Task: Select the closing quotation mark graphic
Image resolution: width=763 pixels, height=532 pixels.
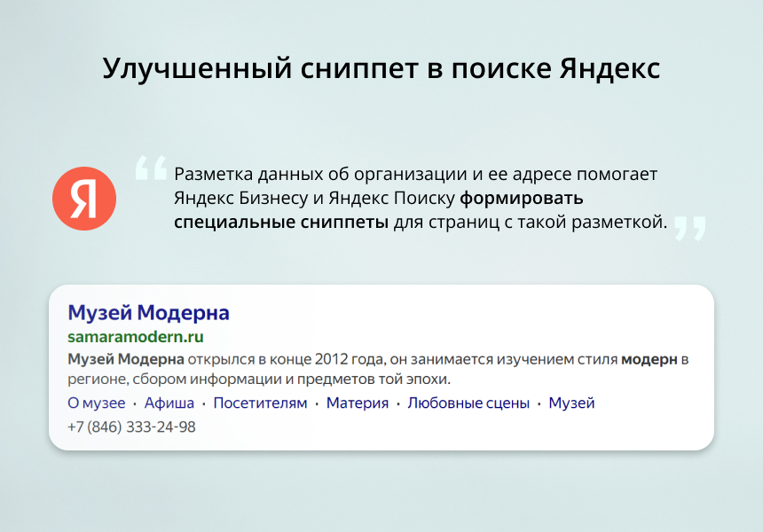Action: coord(690,229)
